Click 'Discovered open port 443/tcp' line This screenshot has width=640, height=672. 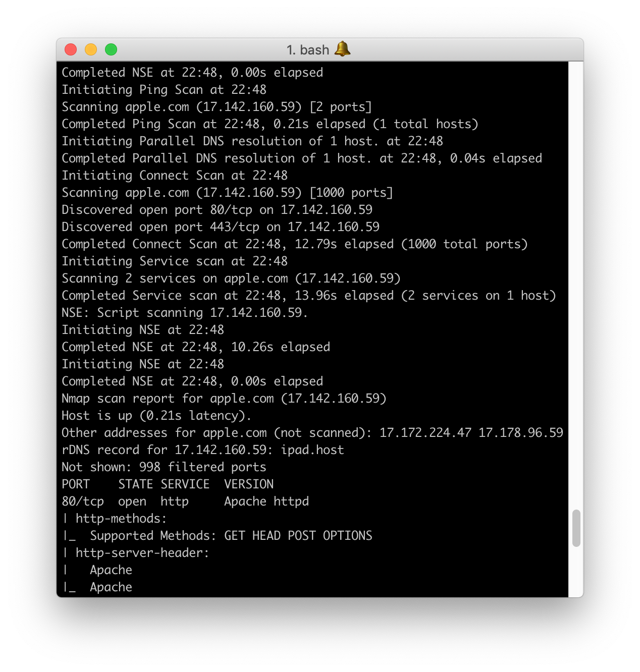click(221, 227)
